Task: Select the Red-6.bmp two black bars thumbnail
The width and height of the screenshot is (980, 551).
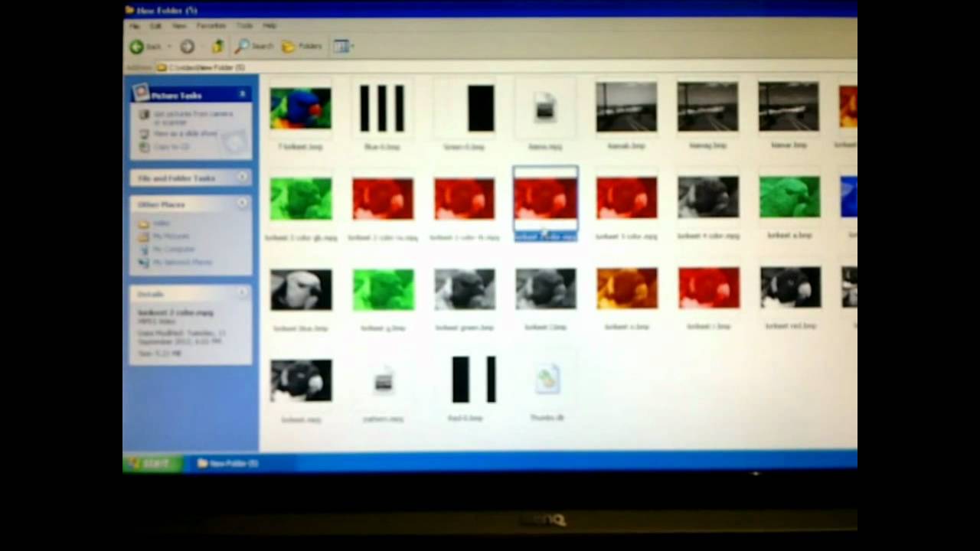Action: point(465,380)
